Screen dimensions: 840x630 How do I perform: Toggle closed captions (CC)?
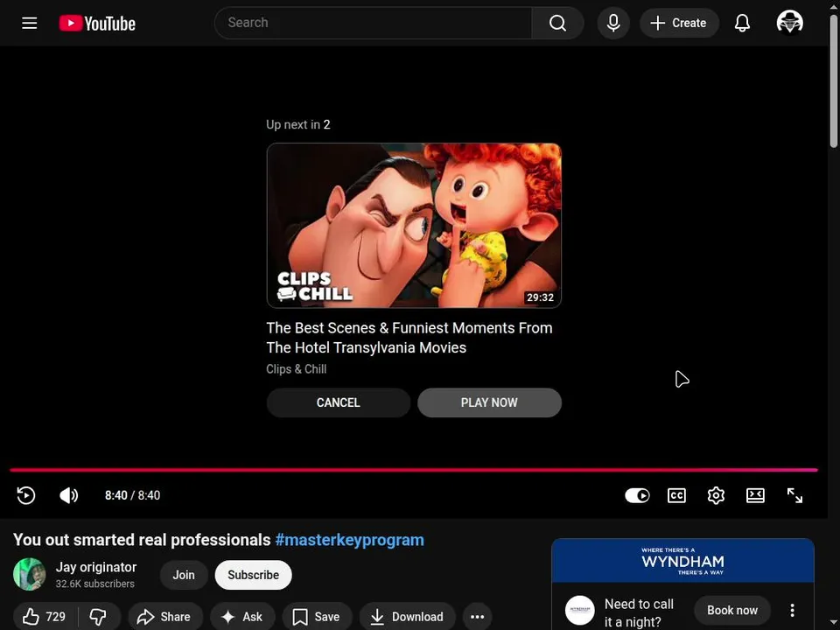pos(676,495)
